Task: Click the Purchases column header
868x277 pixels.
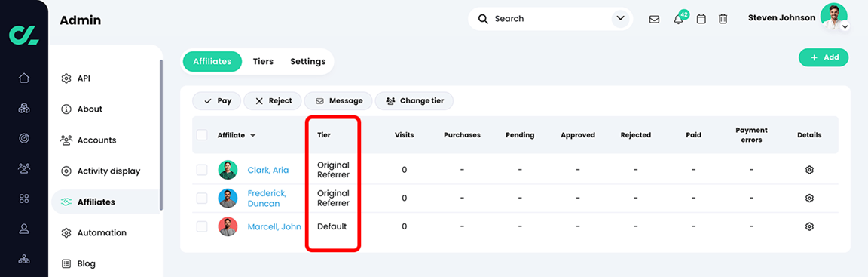Action: pyautogui.click(x=462, y=135)
